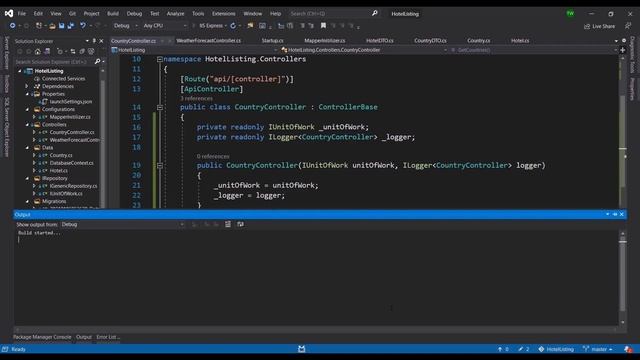Viewport: 640px width, 360px height.
Task: Click background task icon in status bar center
Action: click(x=302, y=349)
